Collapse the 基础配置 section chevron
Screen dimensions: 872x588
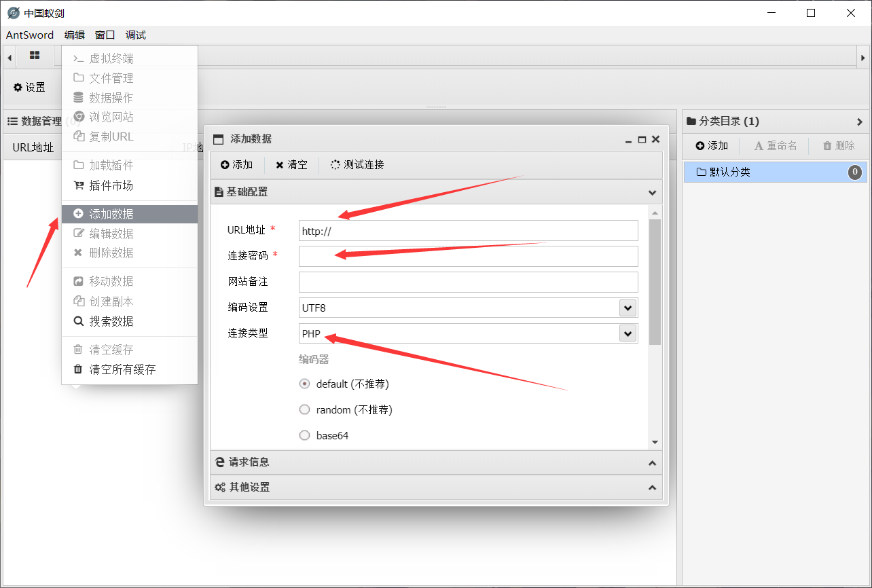pos(652,192)
